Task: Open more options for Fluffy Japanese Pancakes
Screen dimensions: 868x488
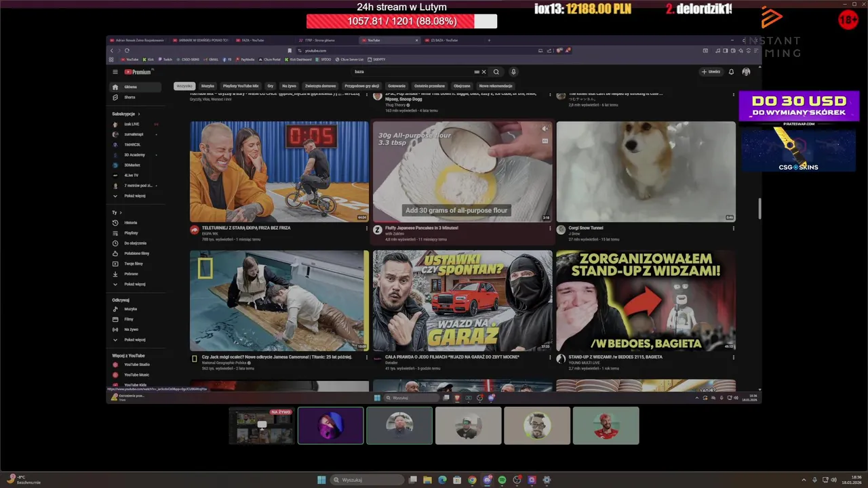Action: tap(550, 228)
